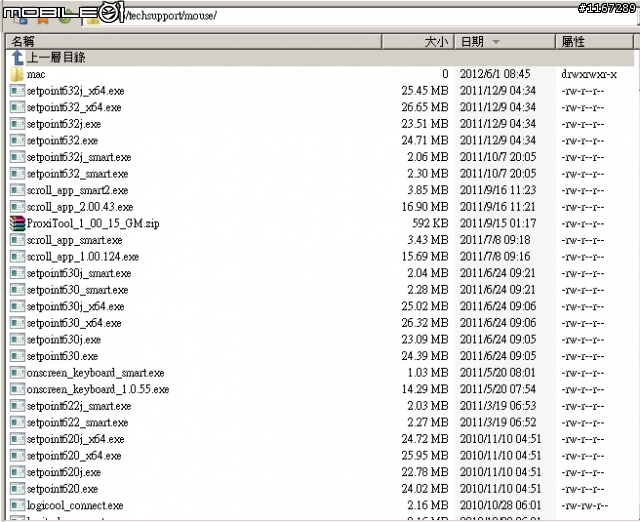The width and height of the screenshot is (640, 522).
Task: Click the 25.45 MB size cell
Action: (x=425, y=91)
